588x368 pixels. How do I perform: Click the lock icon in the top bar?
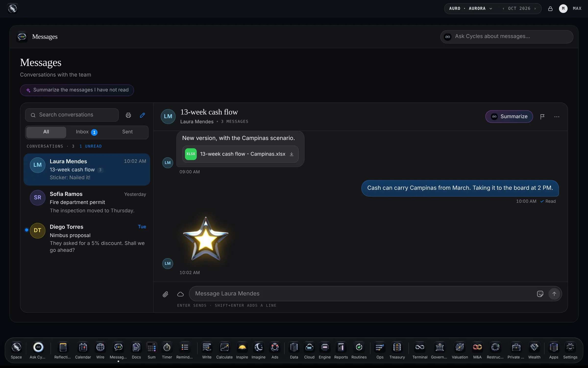click(550, 9)
